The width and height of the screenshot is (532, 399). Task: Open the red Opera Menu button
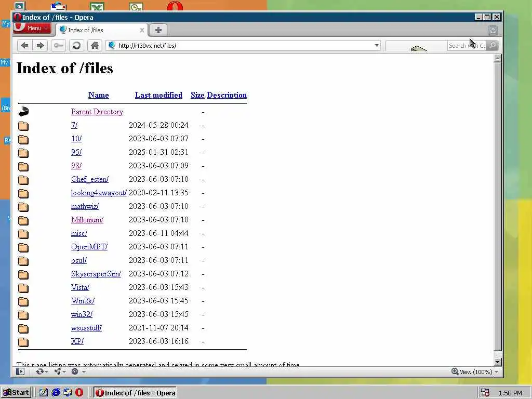point(32,28)
